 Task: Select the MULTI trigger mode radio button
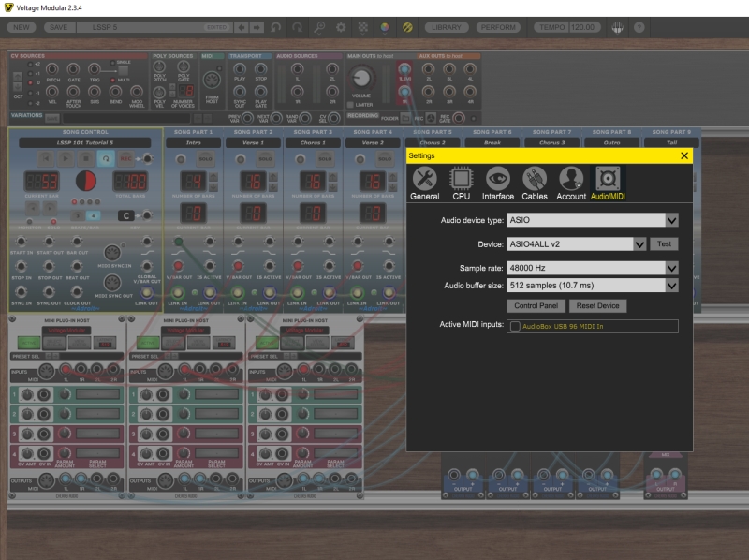click(x=112, y=80)
